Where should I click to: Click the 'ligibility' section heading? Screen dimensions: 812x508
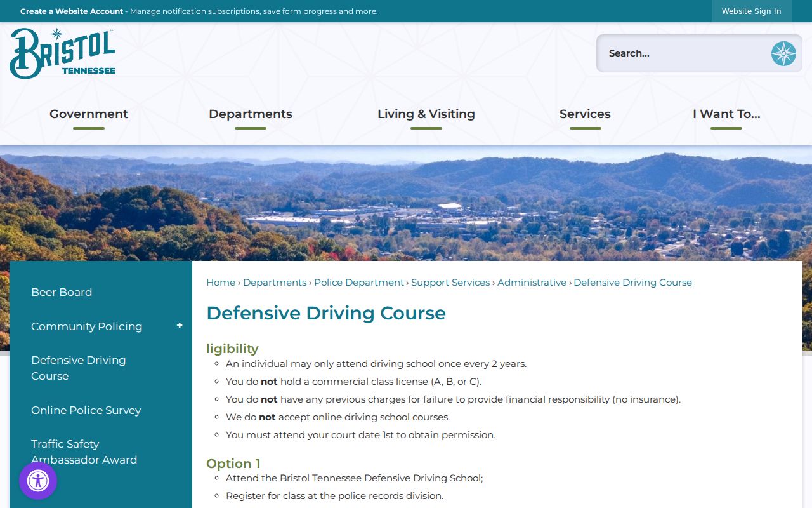click(232, 349)
